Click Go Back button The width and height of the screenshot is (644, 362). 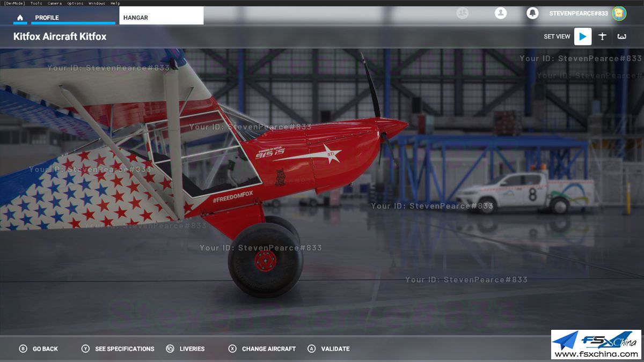(x=39, y=349)
